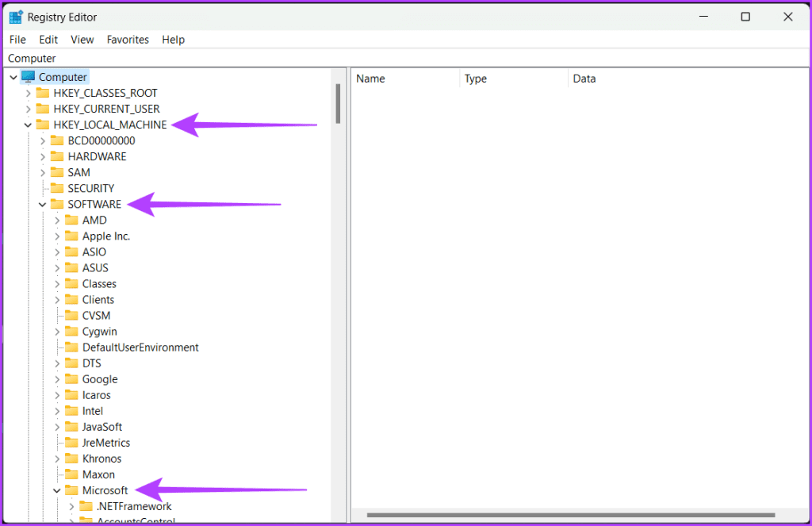Expand DTS key chevron
Image resolution: width=812 pixels, height=526 pixels.
(x=57, y=363)
